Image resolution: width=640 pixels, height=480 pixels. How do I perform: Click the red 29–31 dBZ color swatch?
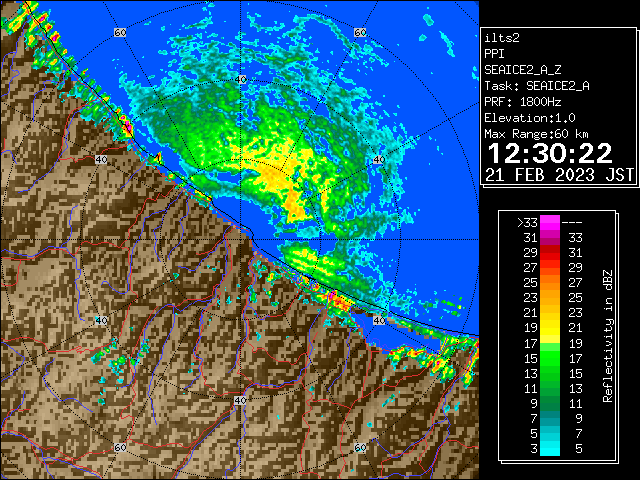550,253
